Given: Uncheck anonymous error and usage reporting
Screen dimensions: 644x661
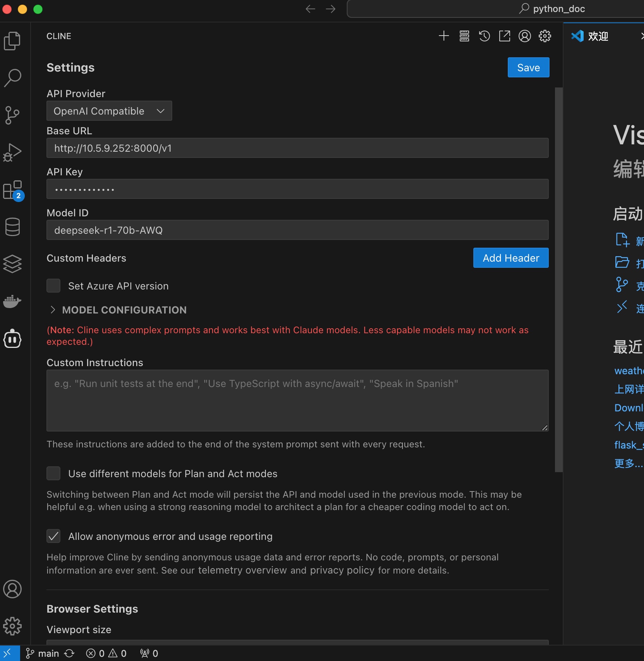Looking at the screenshot, I should click(x=53, y=536).
